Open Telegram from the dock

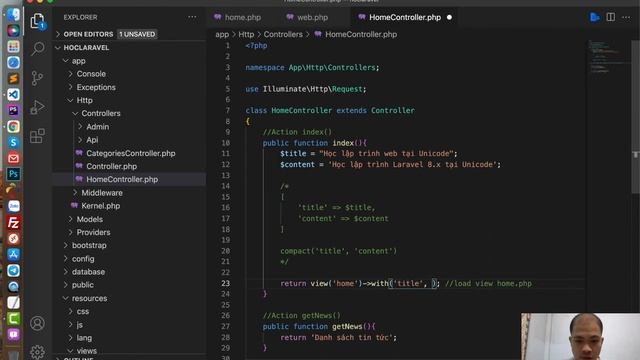13,271
